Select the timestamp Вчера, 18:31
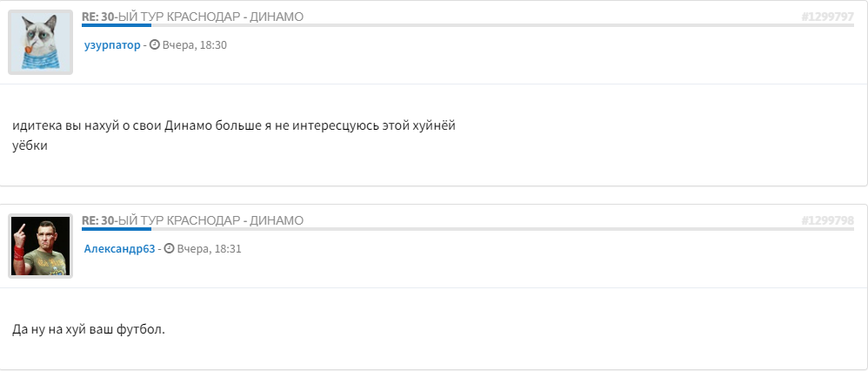868x371 pixels. tap(209, 249)
